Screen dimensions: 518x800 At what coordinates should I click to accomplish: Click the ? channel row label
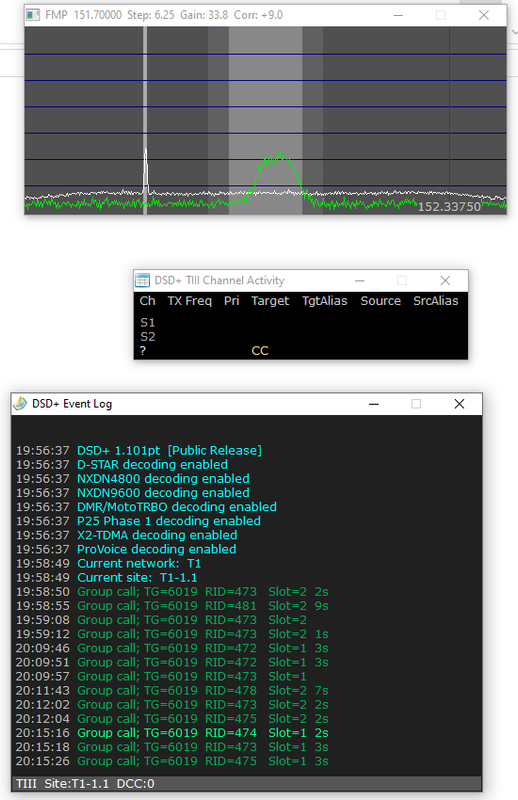(143, 351)
